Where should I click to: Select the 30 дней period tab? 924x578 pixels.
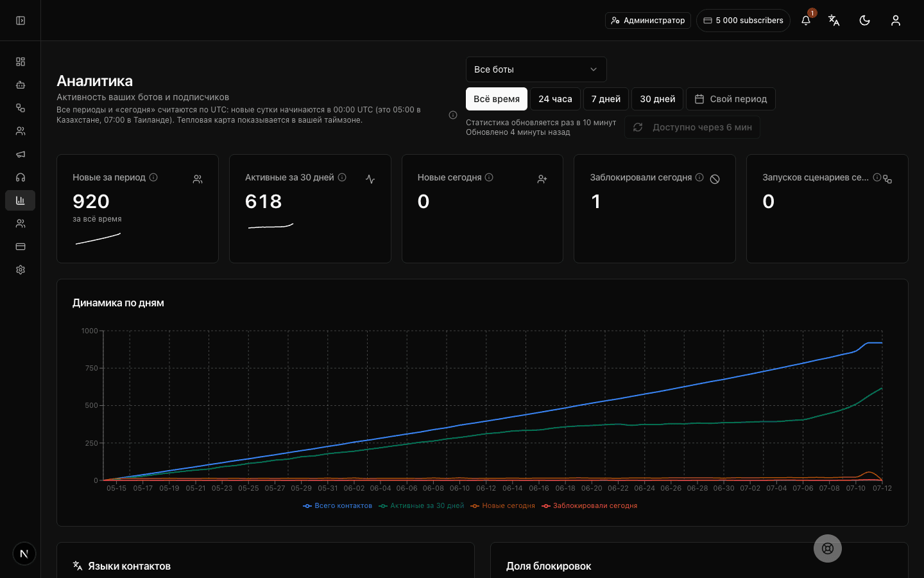[658, 99]
